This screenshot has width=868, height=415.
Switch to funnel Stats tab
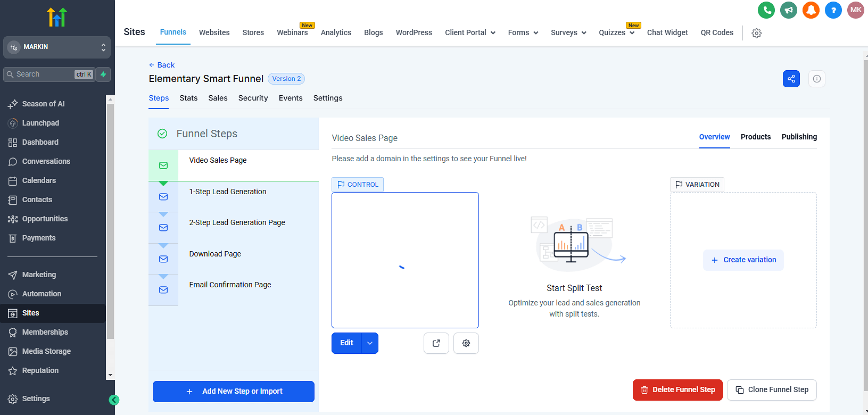pyautogui.click(x=188, y=98)
